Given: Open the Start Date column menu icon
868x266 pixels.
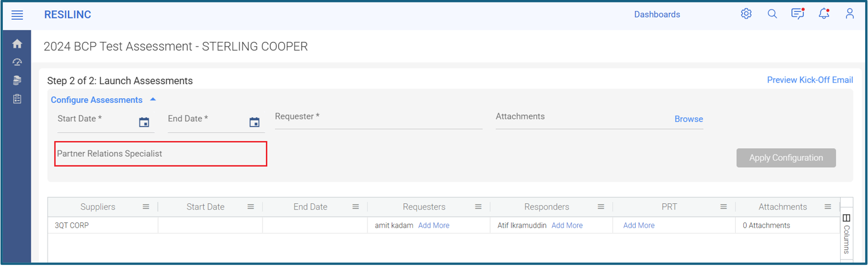Looking at the screenshot, I should tap(251, 207).
